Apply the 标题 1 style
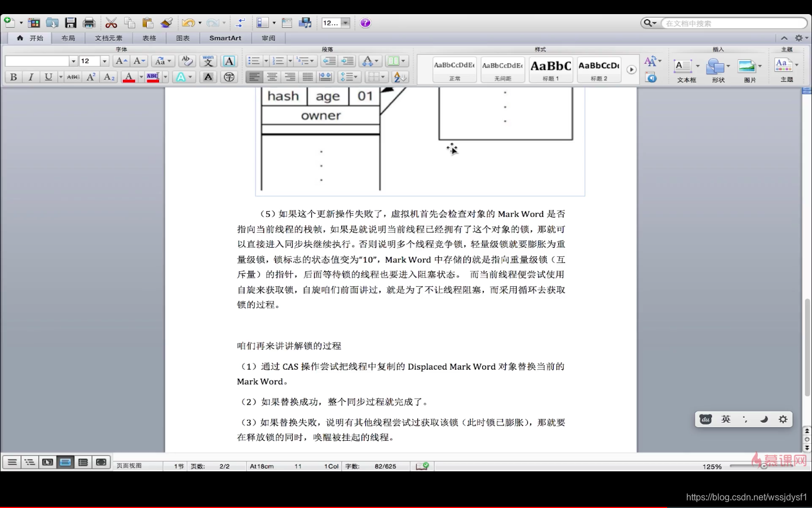812x508 pixels. pyautogui.click(x=551, y=69)
